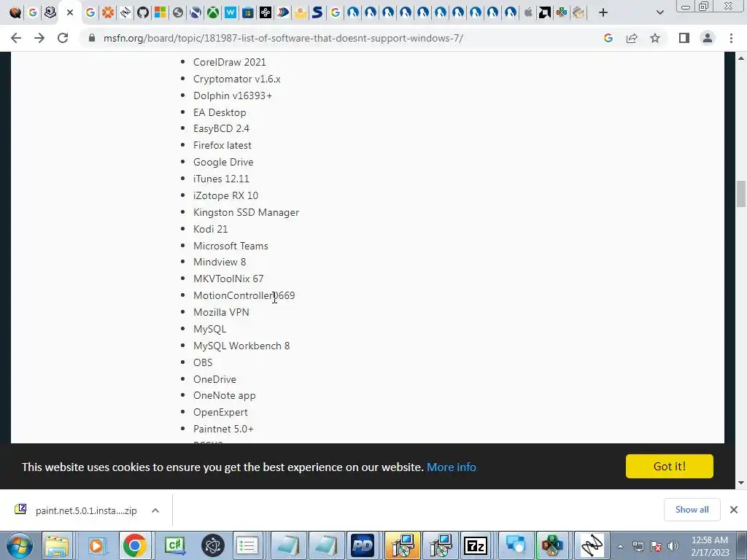
Task: Open the Action Center flag icon
Action: click(656, 546)
